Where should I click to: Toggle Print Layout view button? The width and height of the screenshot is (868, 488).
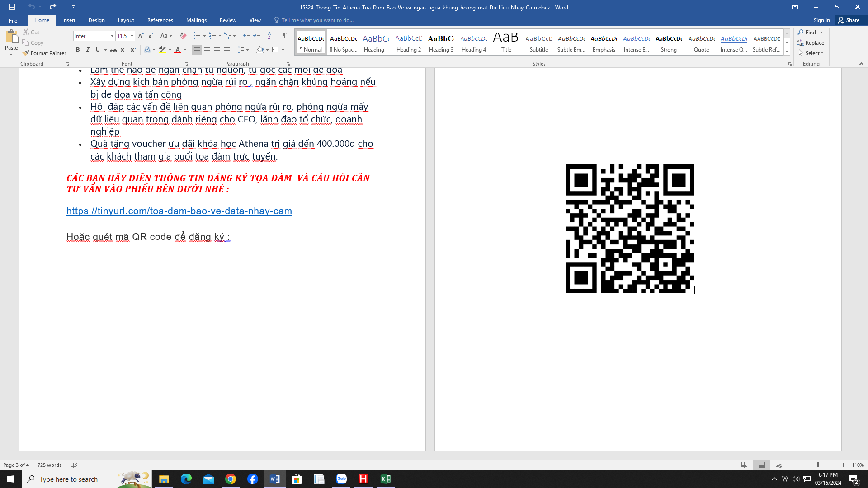(x=762, y=465)
